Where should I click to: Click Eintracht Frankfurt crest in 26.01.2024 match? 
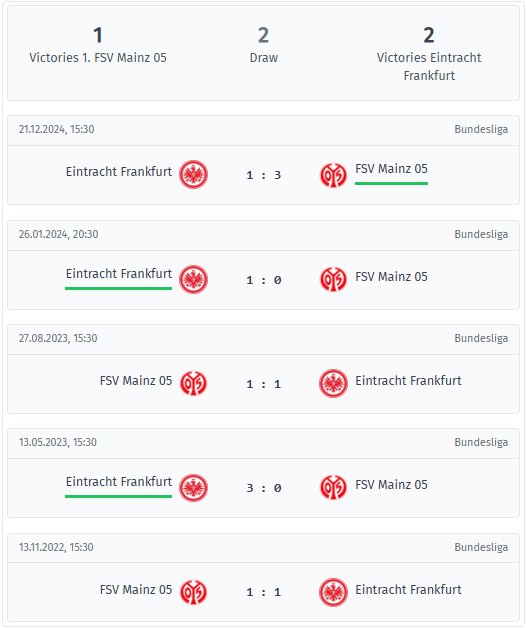click(x=193, y=279)
